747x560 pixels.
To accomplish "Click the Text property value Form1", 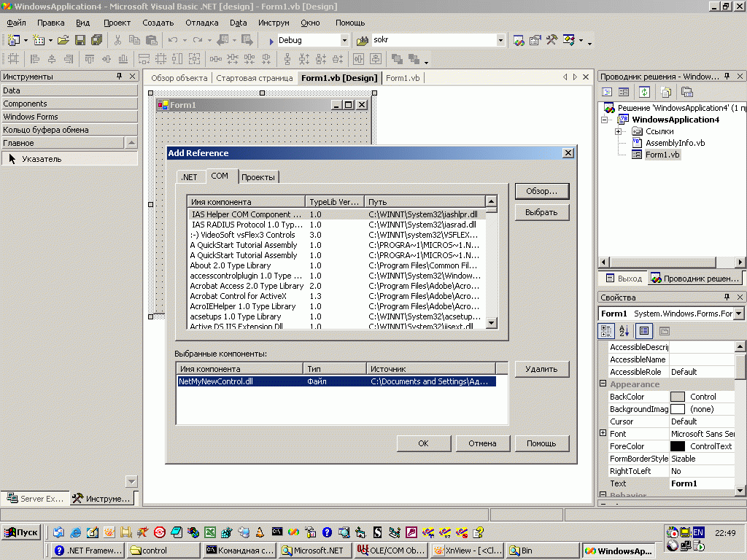I will pyautogui.click(x=703, y=483).
